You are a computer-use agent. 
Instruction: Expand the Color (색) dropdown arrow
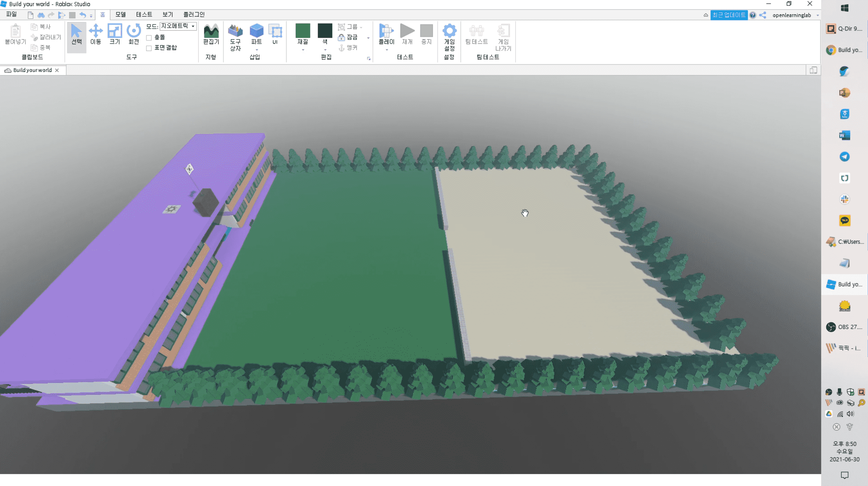point(325,50)
